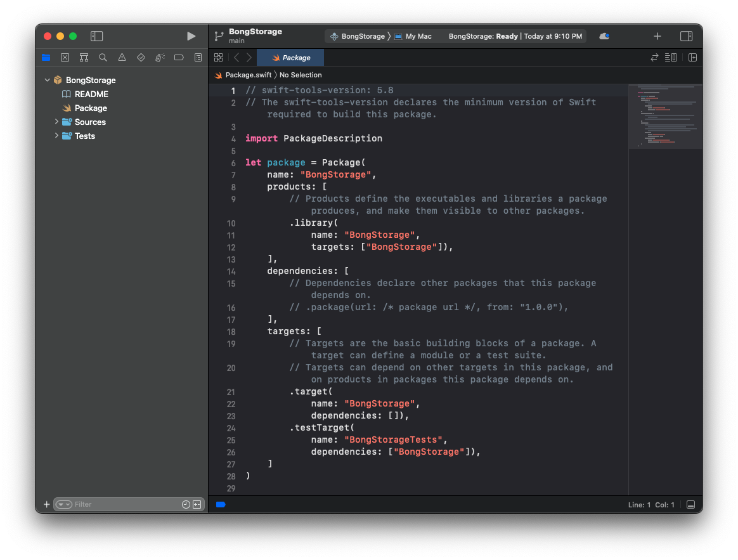This screenshot has width=738, height=560.
Task: Open the Project navigator folder icon
Action: point(46,58)
